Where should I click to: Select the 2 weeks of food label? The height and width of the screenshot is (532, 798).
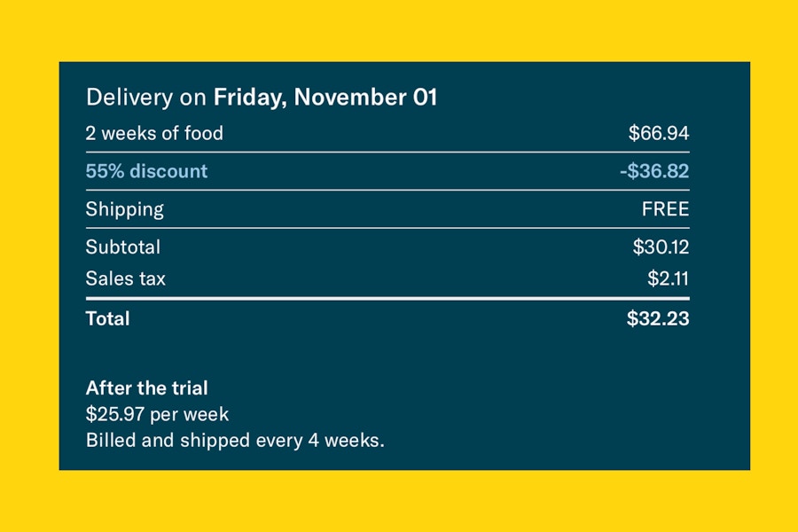pyautogui.click(x=154, y=133)
